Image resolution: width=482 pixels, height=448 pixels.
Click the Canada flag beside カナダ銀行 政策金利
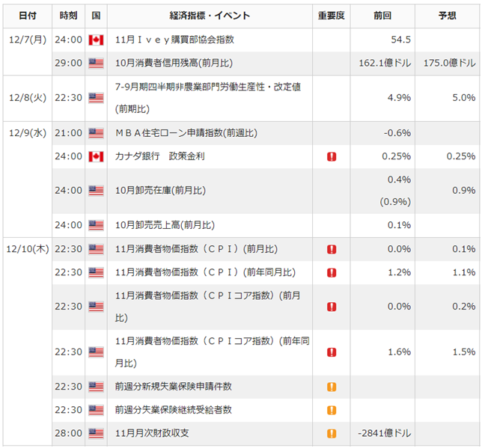point(96,157)
